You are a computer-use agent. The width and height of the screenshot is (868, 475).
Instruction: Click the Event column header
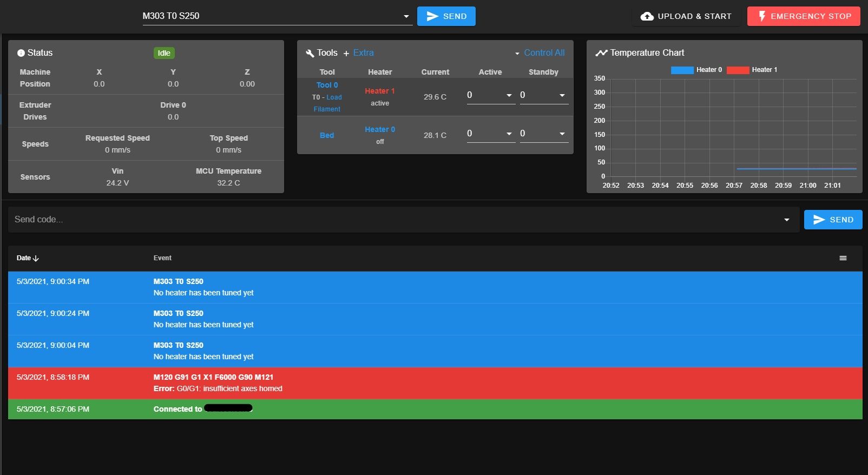point(162,258)
